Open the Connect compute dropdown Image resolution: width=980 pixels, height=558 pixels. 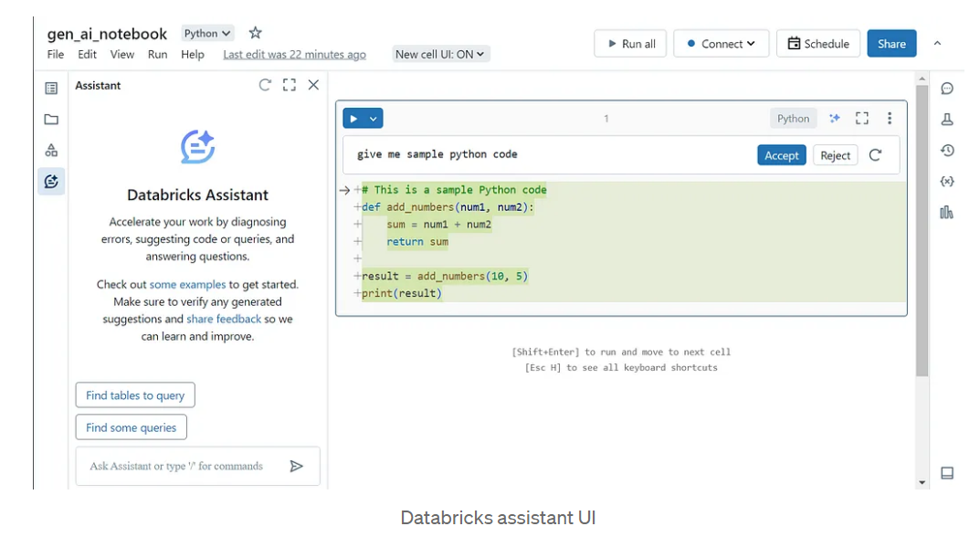click(722, 44)
